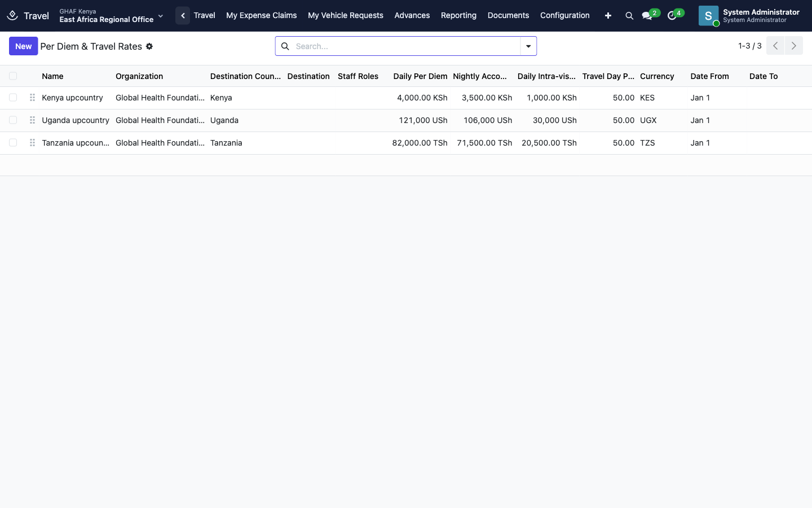
Task: Click the TZS currency cell
Action: 647,143
